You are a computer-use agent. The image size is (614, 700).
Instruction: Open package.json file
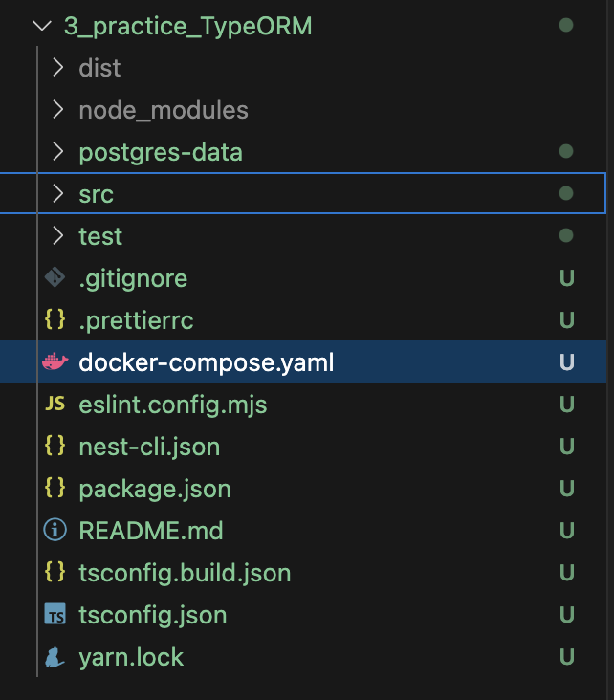pyautogui.click(x=155, y=489)
